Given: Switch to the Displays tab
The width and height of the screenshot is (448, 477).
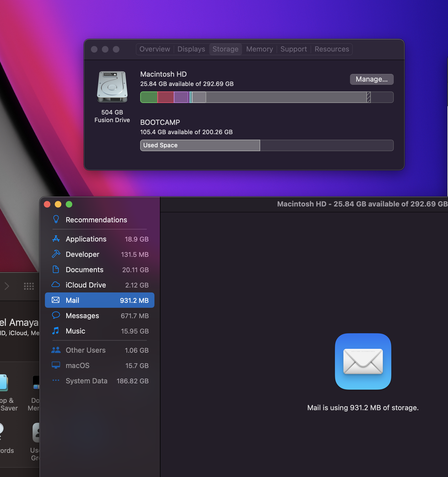Looking at the screenshot, I should point(191,49).
